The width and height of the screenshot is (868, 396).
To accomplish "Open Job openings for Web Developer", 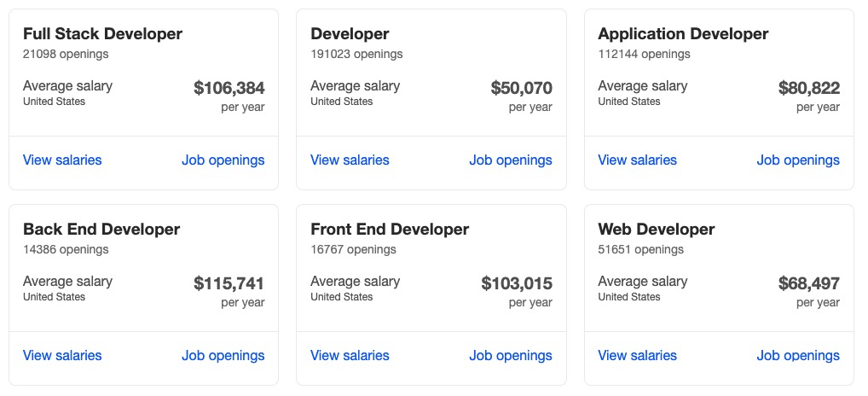I will tap(798, 356).
